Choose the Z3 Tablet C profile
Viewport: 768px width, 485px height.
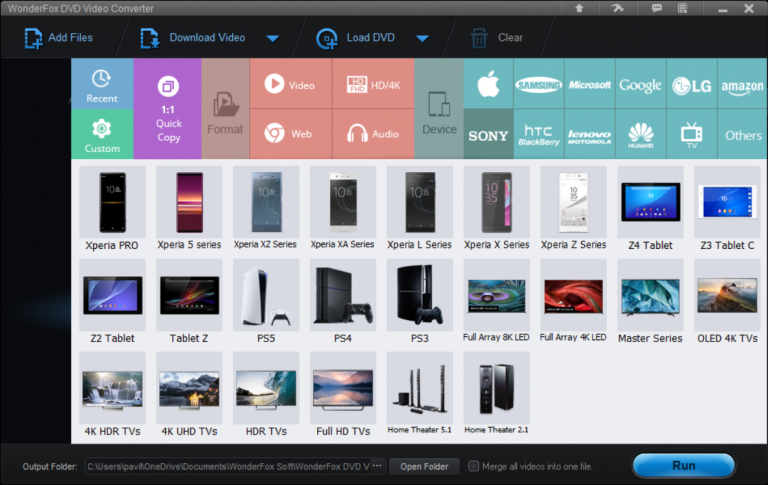pos(727,209)
